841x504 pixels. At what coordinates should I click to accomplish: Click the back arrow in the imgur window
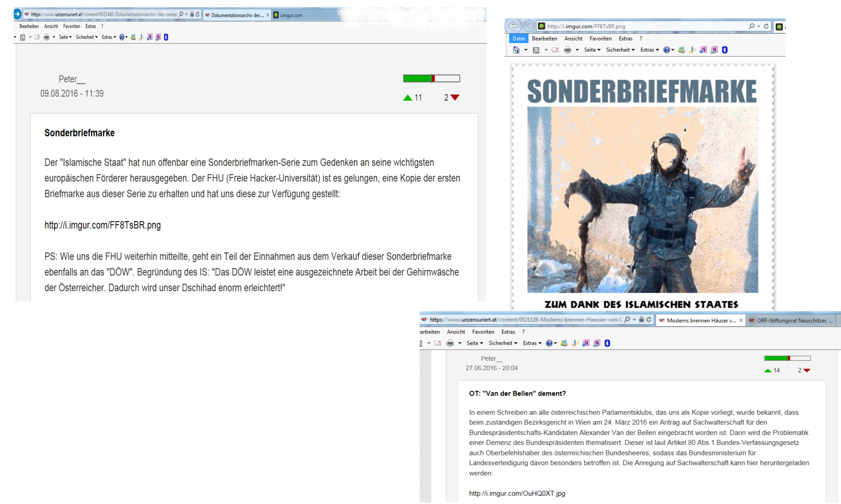(x=513, y=26)
